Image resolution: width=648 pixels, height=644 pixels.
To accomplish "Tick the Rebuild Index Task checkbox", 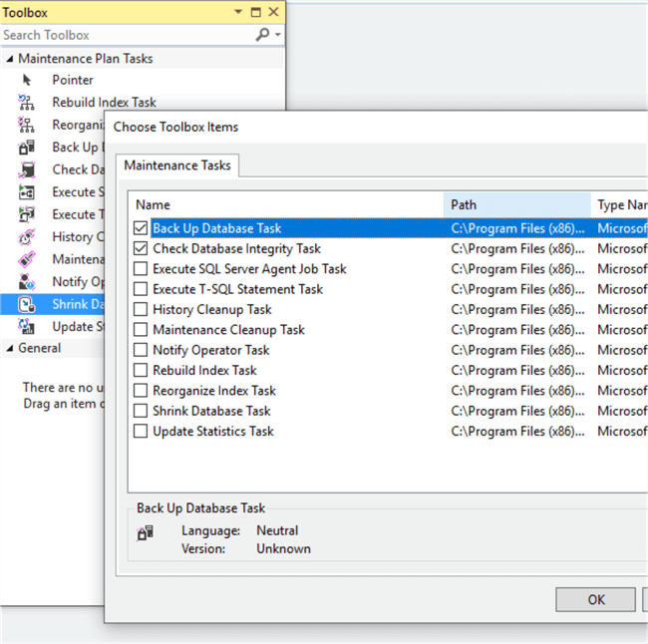I will point(141,370).
